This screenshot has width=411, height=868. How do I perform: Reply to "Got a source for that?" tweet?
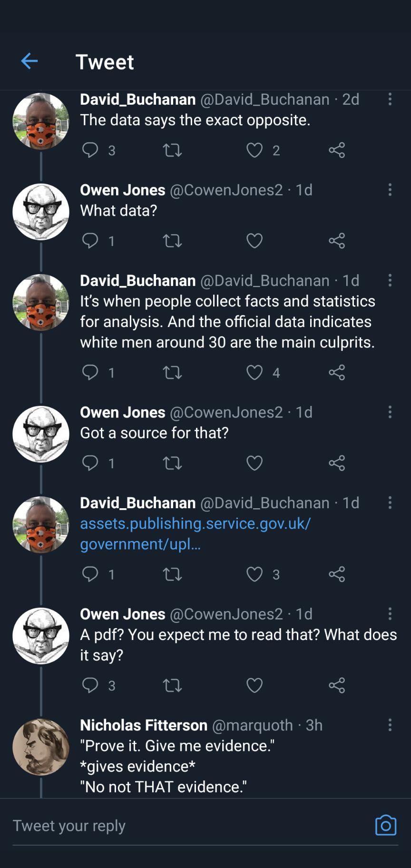pyautogui.click(x=90, y=463)
